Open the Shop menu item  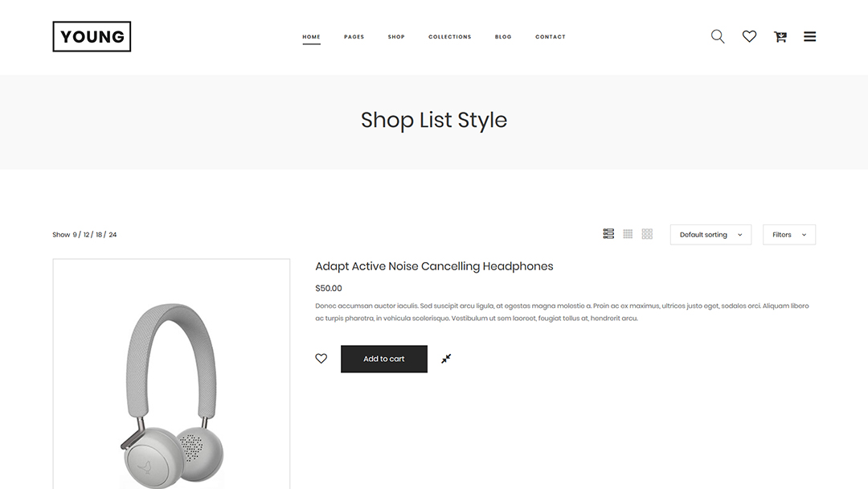point(396,37)
